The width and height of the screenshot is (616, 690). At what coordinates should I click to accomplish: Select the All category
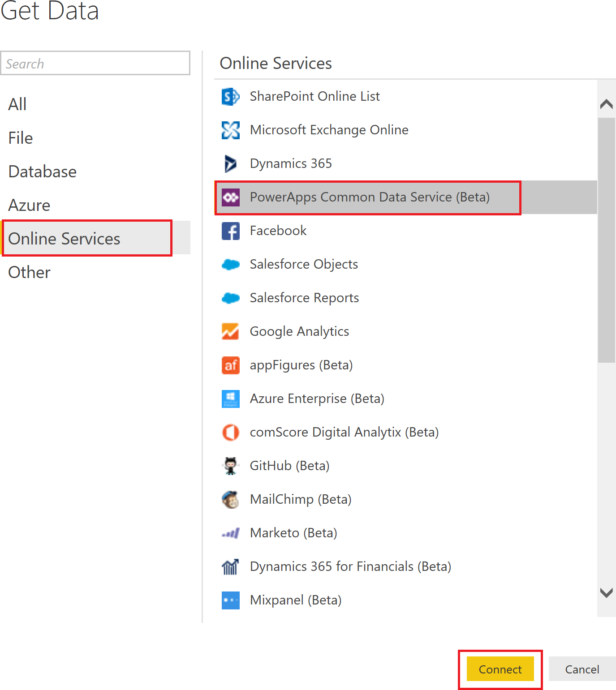click(x=95, y=104)
